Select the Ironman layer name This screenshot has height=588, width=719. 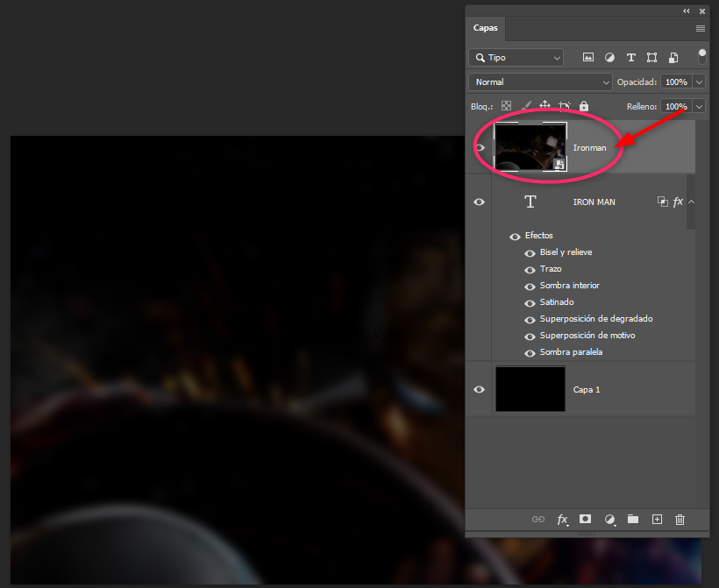(589, 147)
